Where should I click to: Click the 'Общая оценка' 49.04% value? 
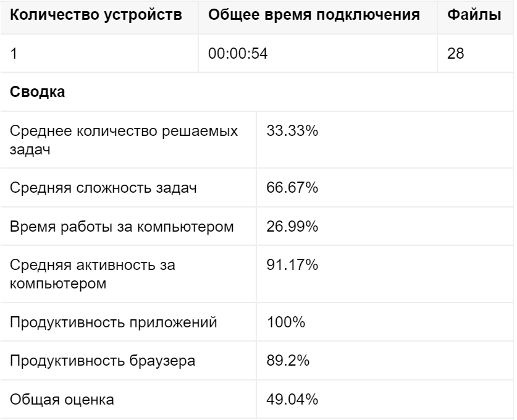click(292, 399)
